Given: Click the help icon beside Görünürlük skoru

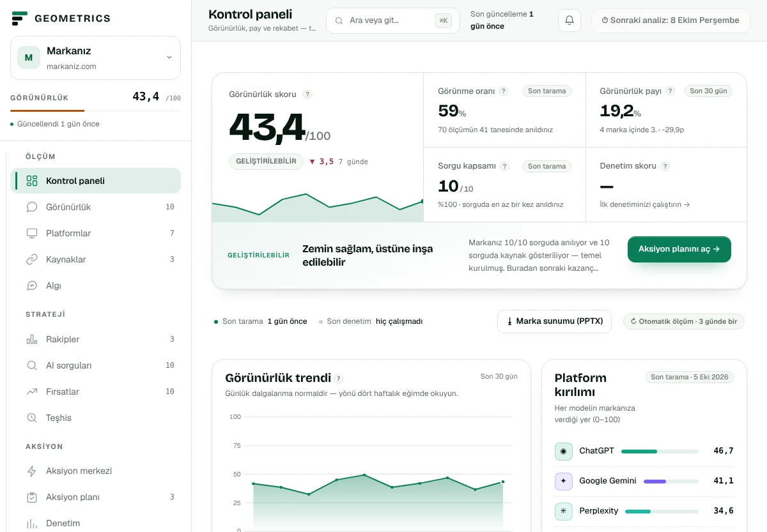Looking at the screenshot, I should [307, 95].
